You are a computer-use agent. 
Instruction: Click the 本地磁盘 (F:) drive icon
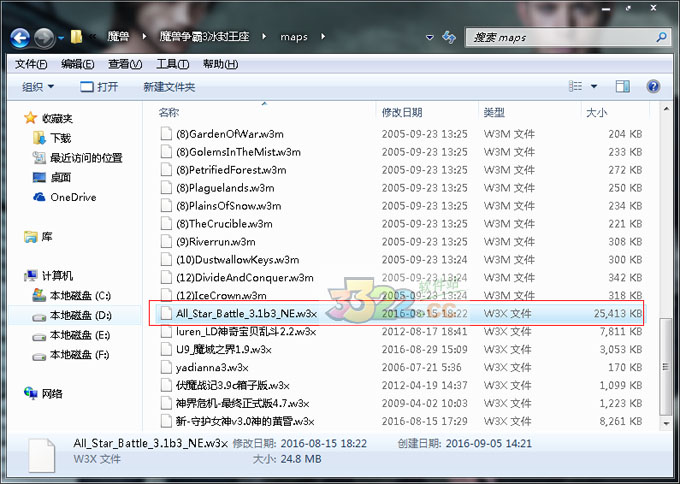click(39, 356)
